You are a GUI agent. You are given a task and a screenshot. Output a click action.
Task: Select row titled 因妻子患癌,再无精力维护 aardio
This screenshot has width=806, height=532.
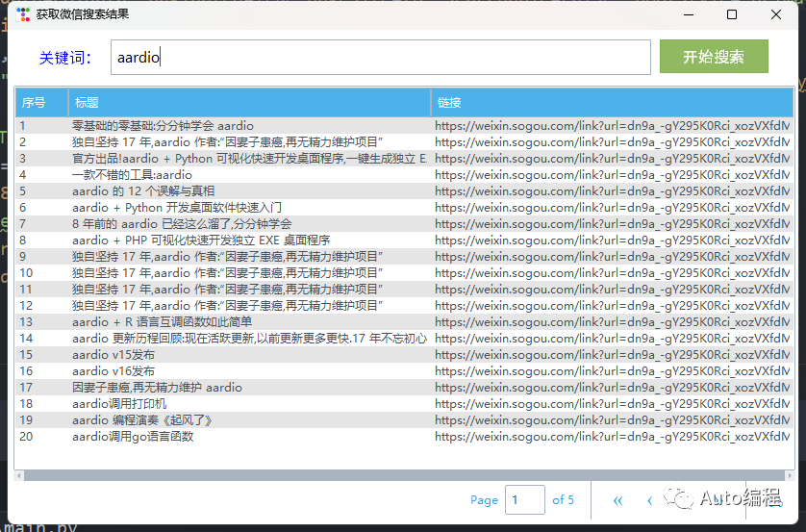(x=404, y=388)
